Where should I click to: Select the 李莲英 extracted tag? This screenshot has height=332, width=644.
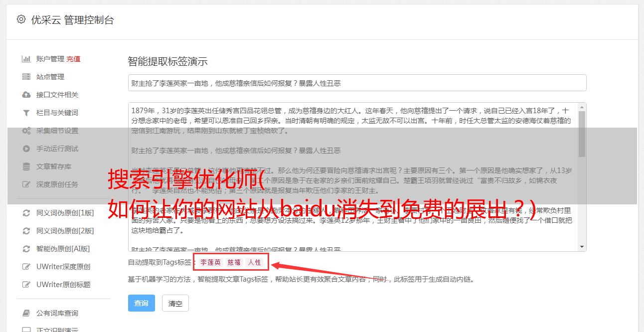(x=211, y=262)
